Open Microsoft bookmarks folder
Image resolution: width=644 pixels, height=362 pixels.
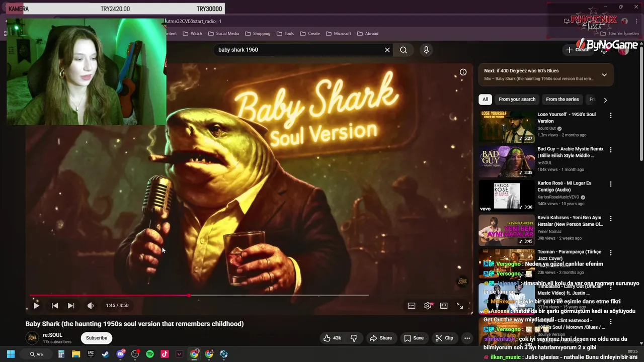pos(338,34)
